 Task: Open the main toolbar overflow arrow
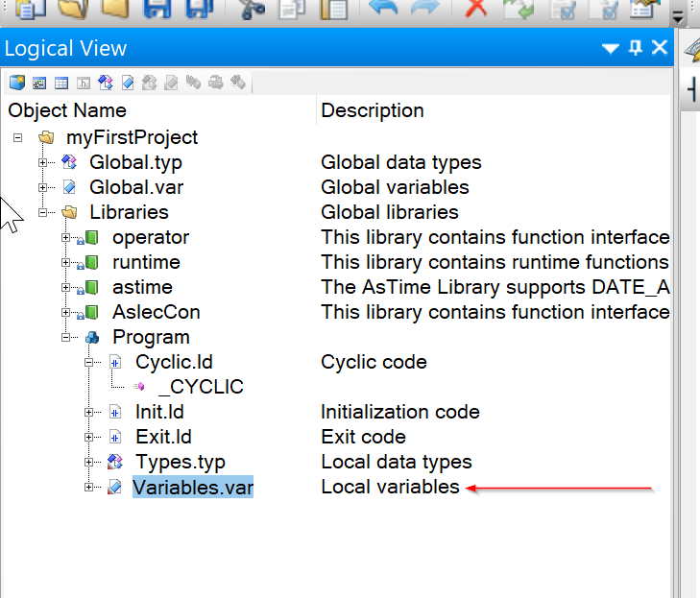[x=678, y=17]
